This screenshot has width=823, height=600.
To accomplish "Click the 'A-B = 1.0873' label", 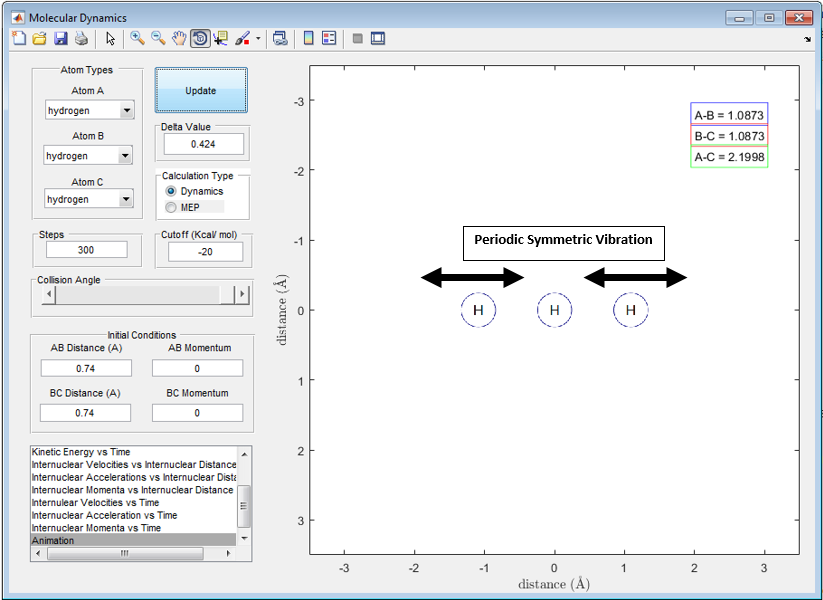I will point(729,114).
